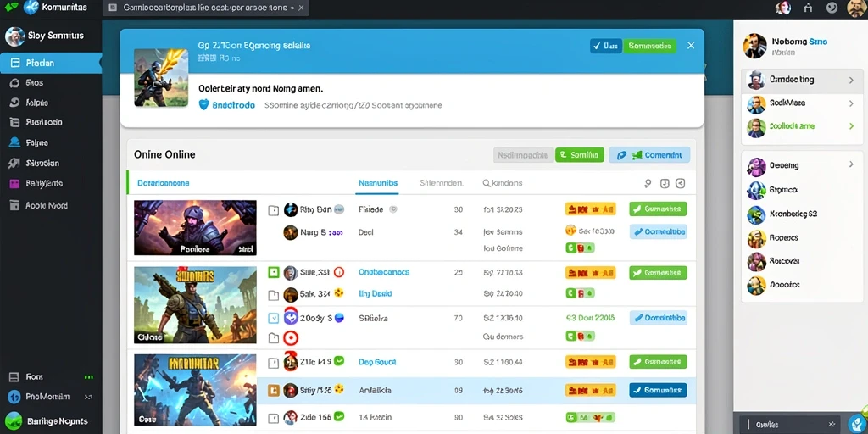Image resolution: width=868 pixels, height=434 pixels.
Task: Expand the Gamdeo ting chevron in right panel
Action: pos(851,81)
